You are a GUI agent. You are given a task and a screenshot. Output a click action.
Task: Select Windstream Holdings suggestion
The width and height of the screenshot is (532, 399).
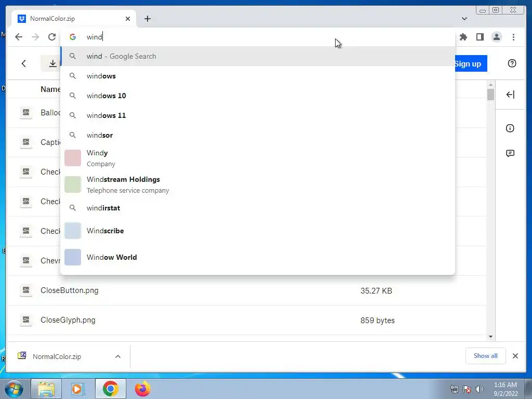258,184
